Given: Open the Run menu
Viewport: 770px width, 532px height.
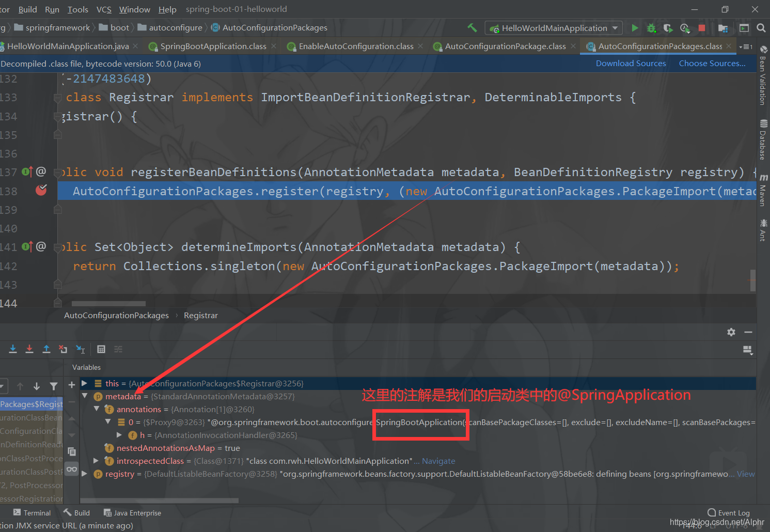Looking at the screenshot, I should (52, 9).
